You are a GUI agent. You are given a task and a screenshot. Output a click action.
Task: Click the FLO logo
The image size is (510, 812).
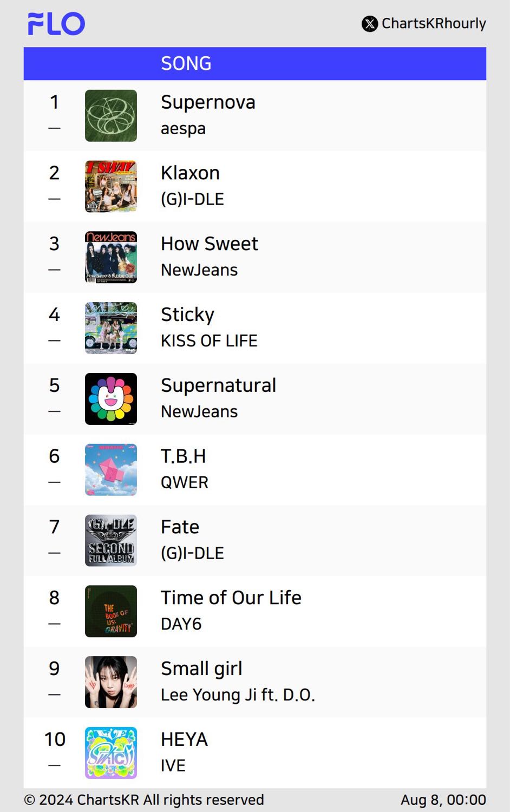pyautogui.click(x=56, y=24)
